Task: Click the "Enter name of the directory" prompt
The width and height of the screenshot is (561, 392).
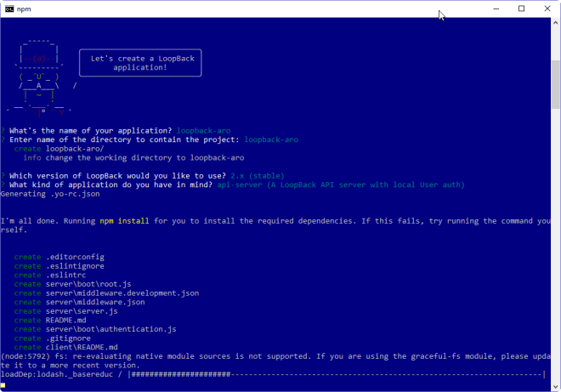Action: pyautogui.click(x=124, y=139)
